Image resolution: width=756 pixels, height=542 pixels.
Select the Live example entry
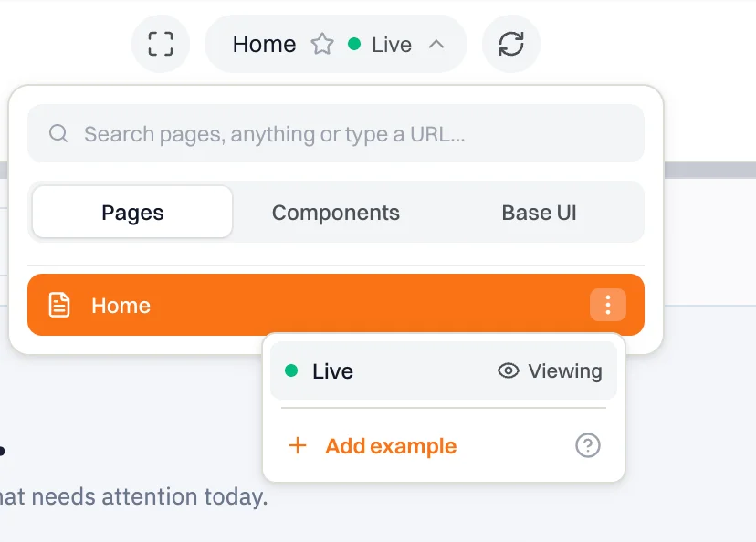444,370
